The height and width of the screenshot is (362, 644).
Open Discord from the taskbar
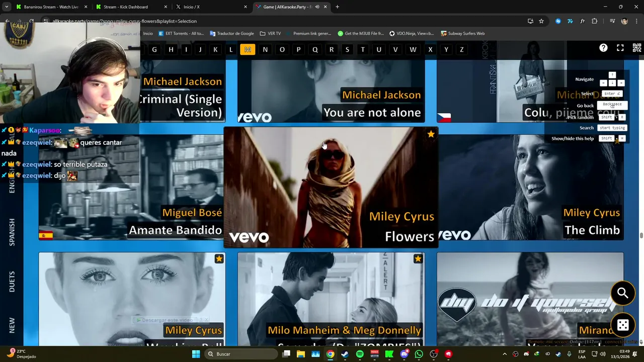404,354
